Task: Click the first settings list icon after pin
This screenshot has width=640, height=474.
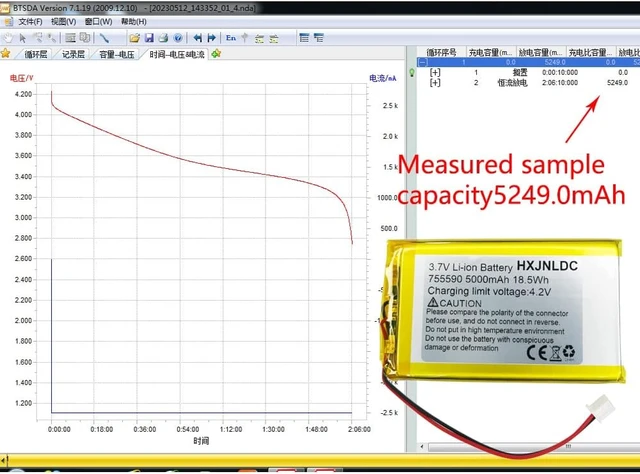Action: click(x=259, y=38)
